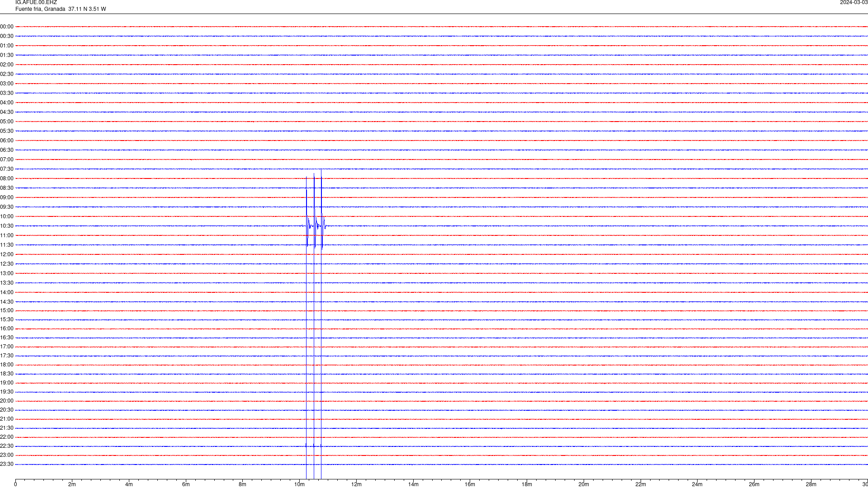This screenshot has height=488, width=868.
Task: Select the 23:00 time row label
Action: click(x=7, y=455)
